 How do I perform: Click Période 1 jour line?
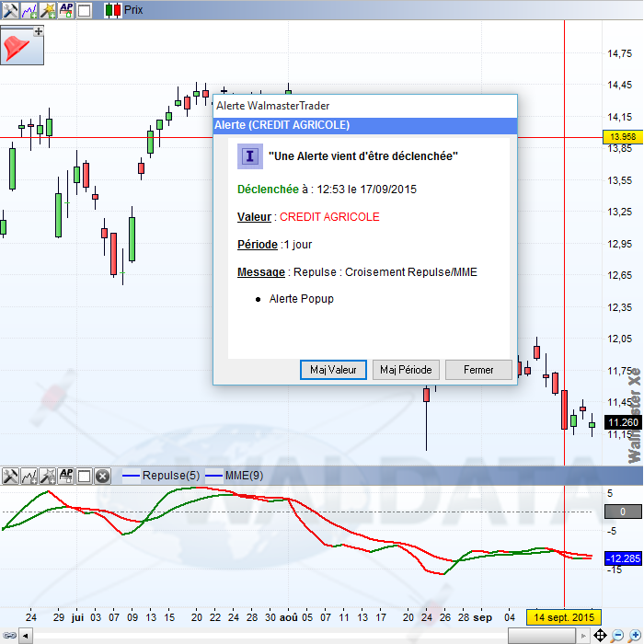(x=275, y=245)
